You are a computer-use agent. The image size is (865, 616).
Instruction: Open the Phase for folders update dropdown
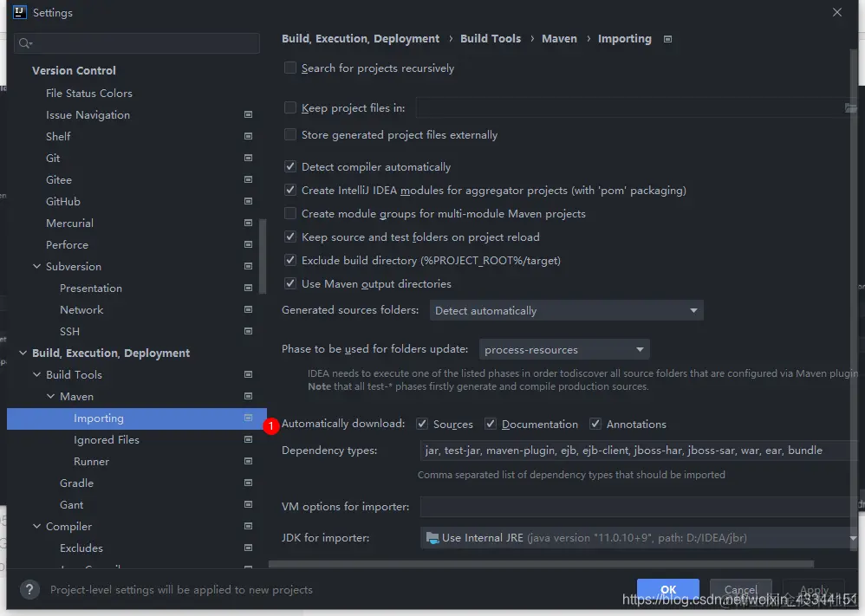pyautogui.click(x=563, y=350)
